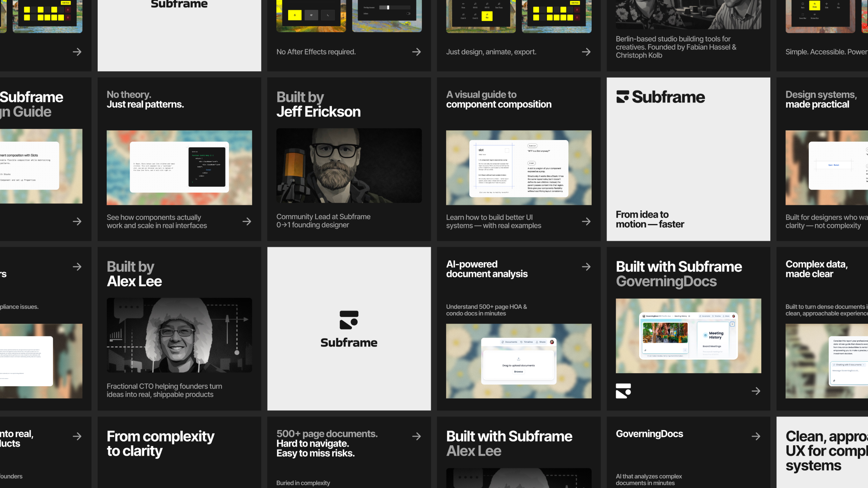Click the slot diagram thumbnail in the visual guide card
Viewport: 868px width, 488px height.
coord(519,167)
